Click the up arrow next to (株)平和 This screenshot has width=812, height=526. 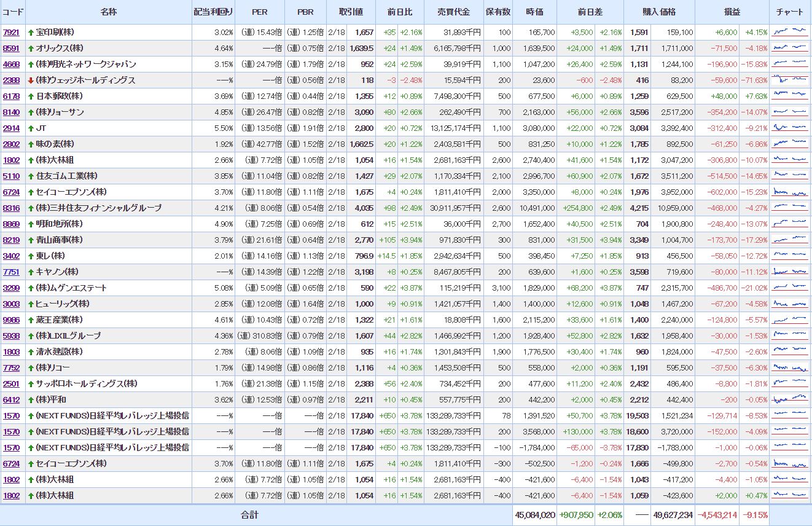31,399
